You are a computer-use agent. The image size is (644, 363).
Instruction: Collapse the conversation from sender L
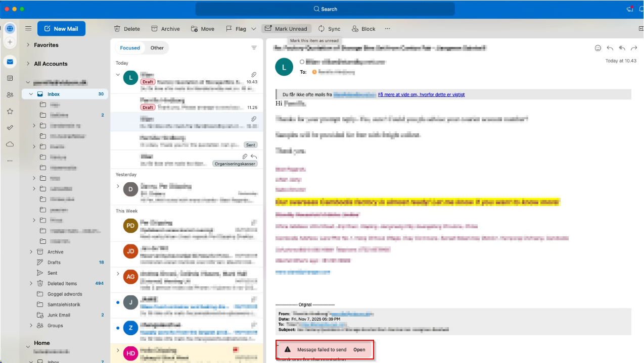[x=118, y=75]
